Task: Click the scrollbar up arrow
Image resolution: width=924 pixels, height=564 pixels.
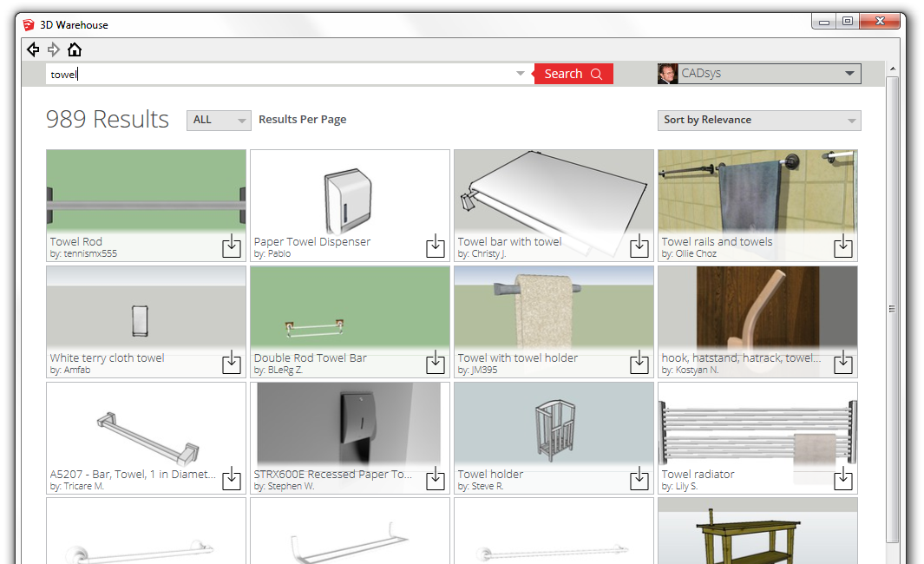Action: click(892, 69)
